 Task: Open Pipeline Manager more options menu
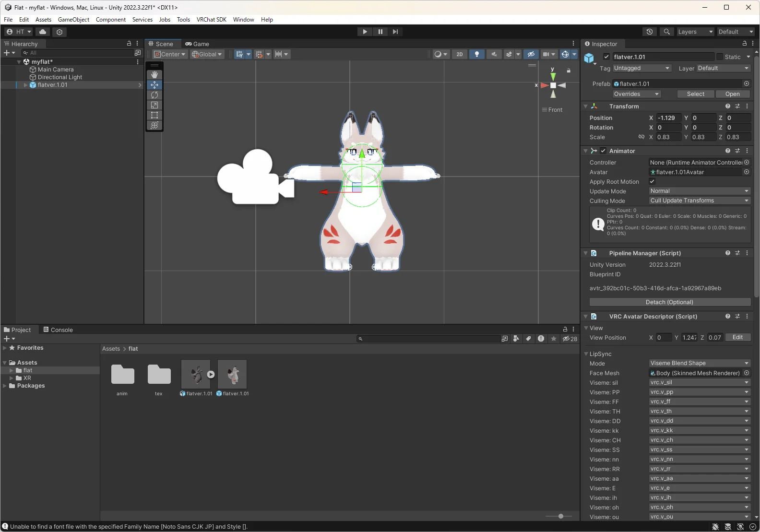(x=747, y=253)
